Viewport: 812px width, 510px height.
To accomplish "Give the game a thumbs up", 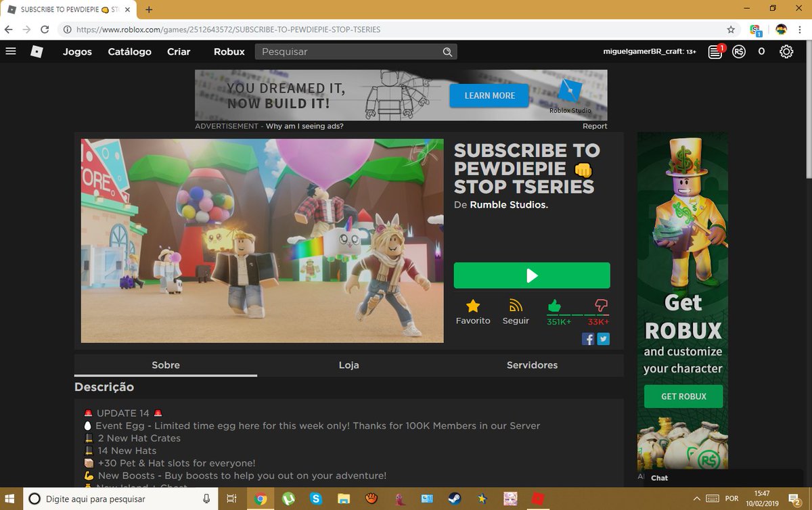I will pos(555,306).
